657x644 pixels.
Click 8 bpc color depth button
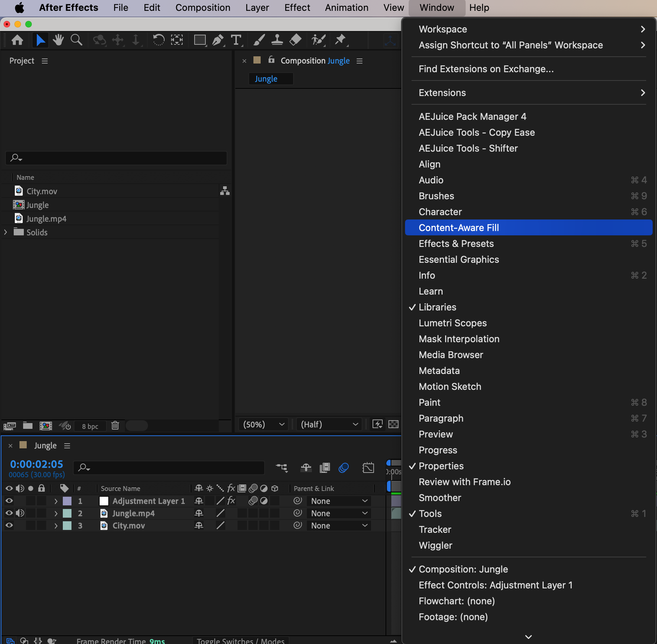(90, 426)
